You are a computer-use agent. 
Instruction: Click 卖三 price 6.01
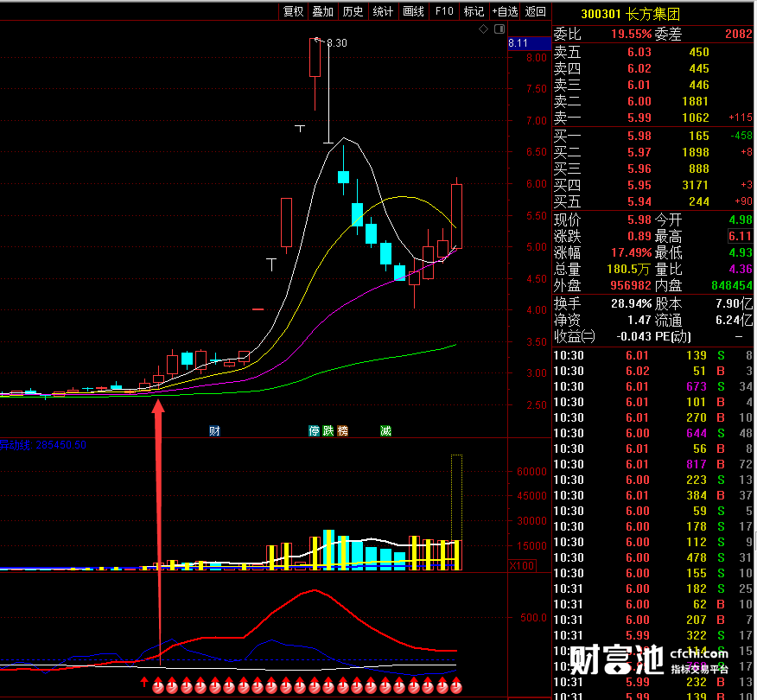(x=639, y=85)
